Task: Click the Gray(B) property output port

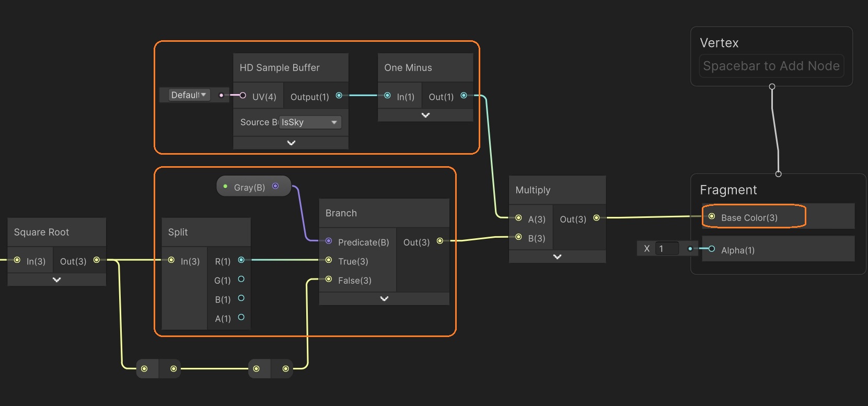Action: pos(275,187)
